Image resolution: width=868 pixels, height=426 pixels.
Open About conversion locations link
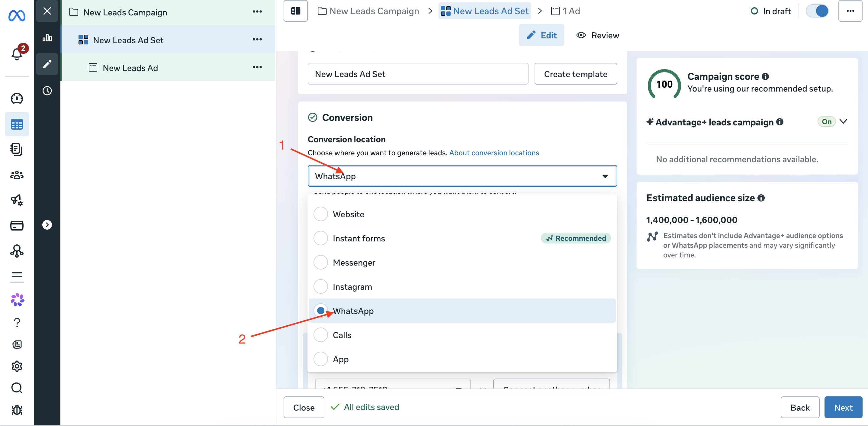(494, 152)
